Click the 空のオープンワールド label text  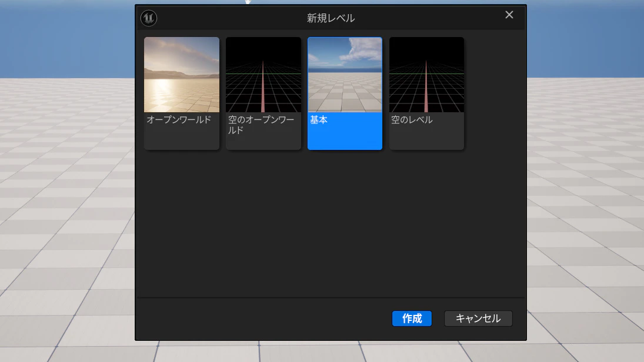261,125
